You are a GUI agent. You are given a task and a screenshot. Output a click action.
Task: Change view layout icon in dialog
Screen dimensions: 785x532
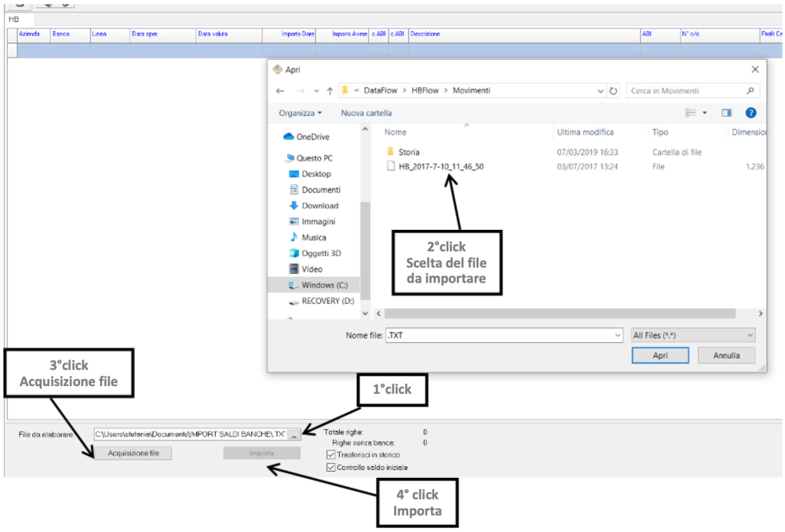click(691, 113)
